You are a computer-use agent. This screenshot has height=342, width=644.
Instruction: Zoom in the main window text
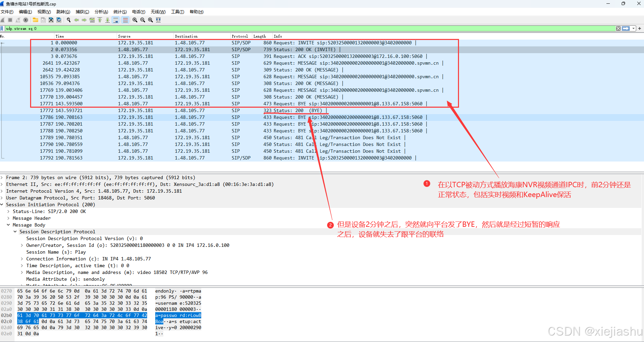(x=135, y=20)
